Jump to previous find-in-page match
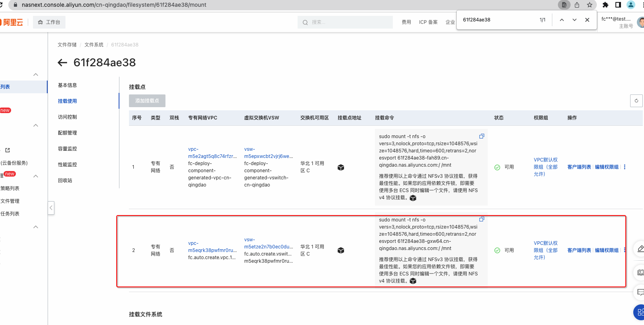The height and width of the screenshot is (325, 644). [562, 20]
